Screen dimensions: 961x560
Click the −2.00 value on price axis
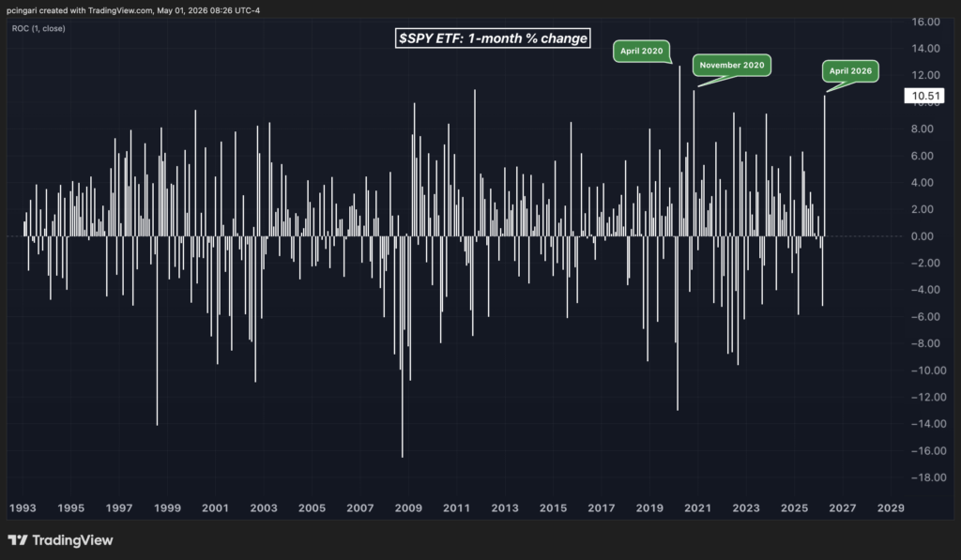tap(925, 263)
